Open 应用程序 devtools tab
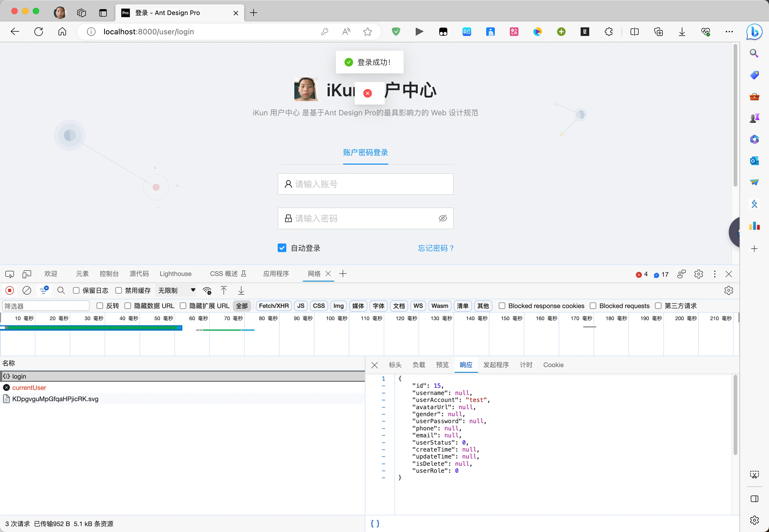The height and width of the screenshot is (532, 769). pyautogui.click(x=276, y=274)
